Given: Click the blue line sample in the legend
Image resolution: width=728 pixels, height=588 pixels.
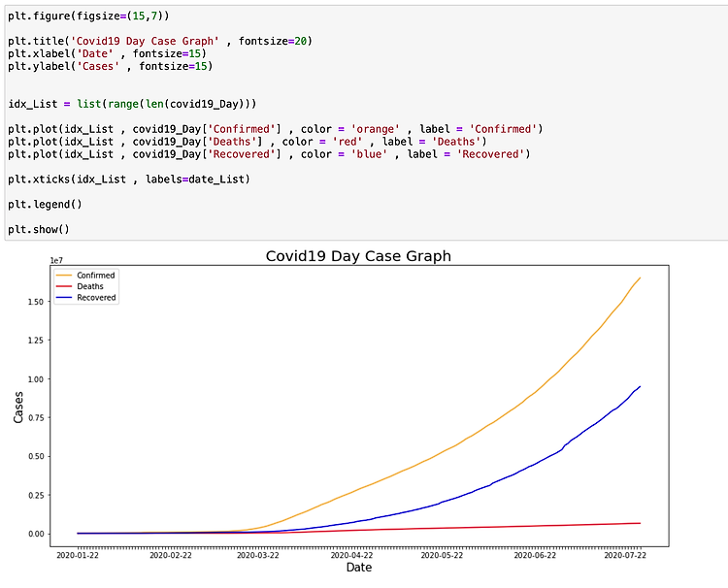Looking at the screenshot, I should tap(64, 298).
